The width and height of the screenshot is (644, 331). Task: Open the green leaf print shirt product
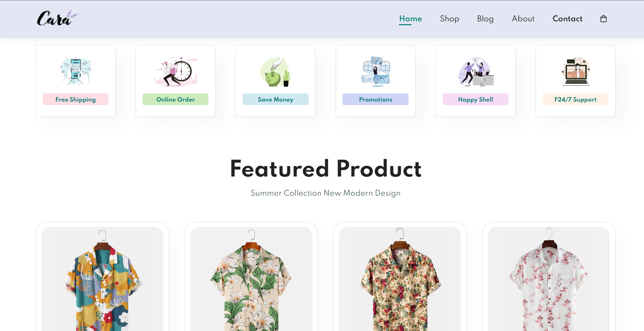tap(251, 281)
